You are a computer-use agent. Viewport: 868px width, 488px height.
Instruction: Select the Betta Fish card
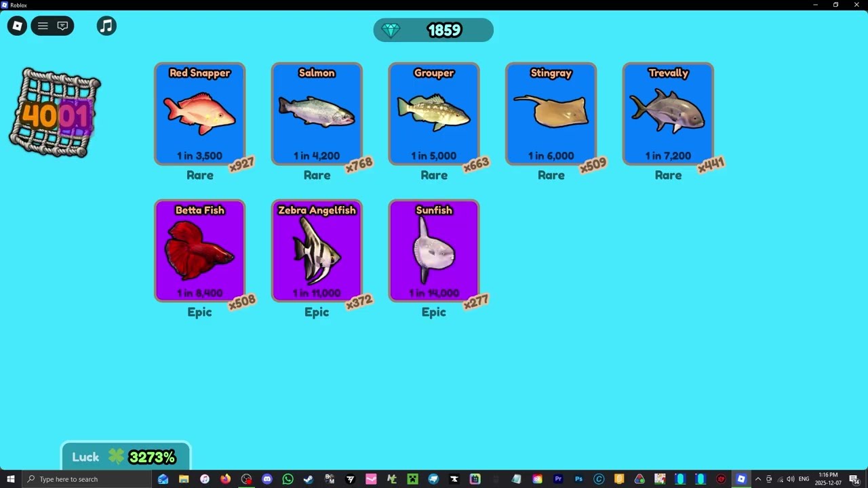pyautogui.click(x=200, y=251)
